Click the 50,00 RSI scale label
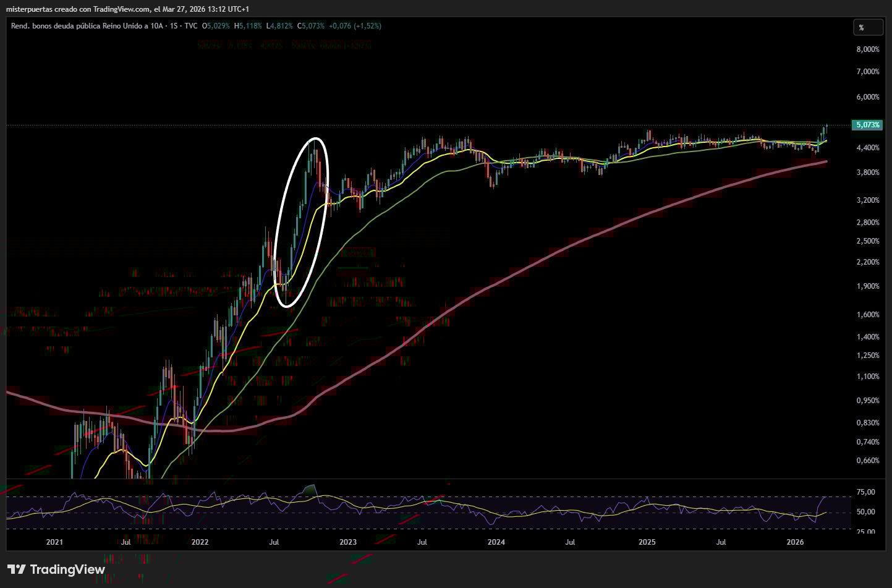 (x=866, y=512)
